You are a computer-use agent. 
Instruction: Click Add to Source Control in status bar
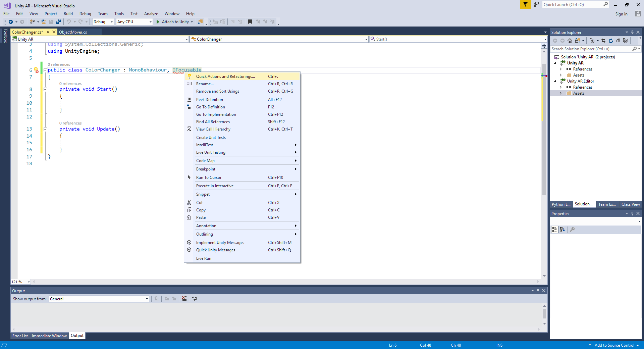614,345
